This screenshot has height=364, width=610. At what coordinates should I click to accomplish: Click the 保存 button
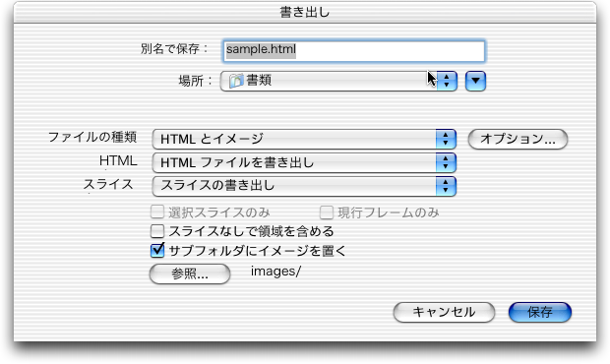click(x=540, y=312)
